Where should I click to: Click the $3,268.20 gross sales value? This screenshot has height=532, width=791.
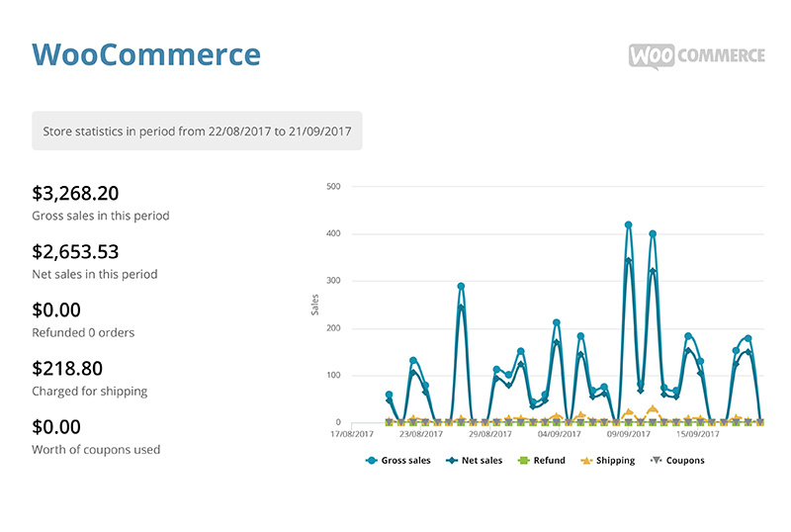pyautogui.click(x=75, y=193)
